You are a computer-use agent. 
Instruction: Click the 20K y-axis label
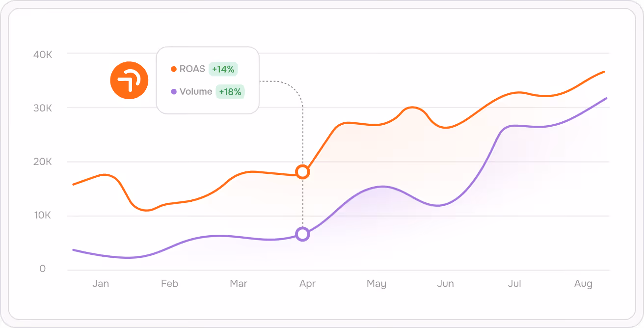pos(43,162)
